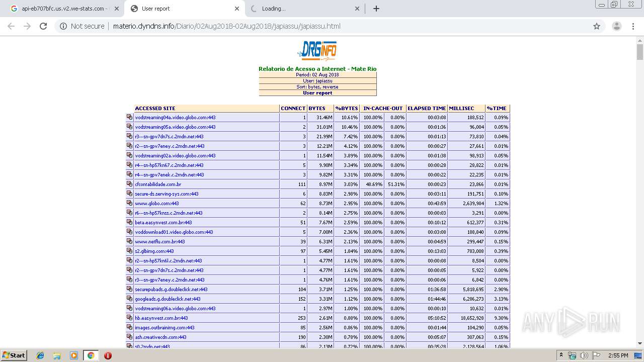Click the detail icon beside googleads.g.doubleclick.net:443
Viewport: 644px width, 362px height.
(x=129, y=299)
